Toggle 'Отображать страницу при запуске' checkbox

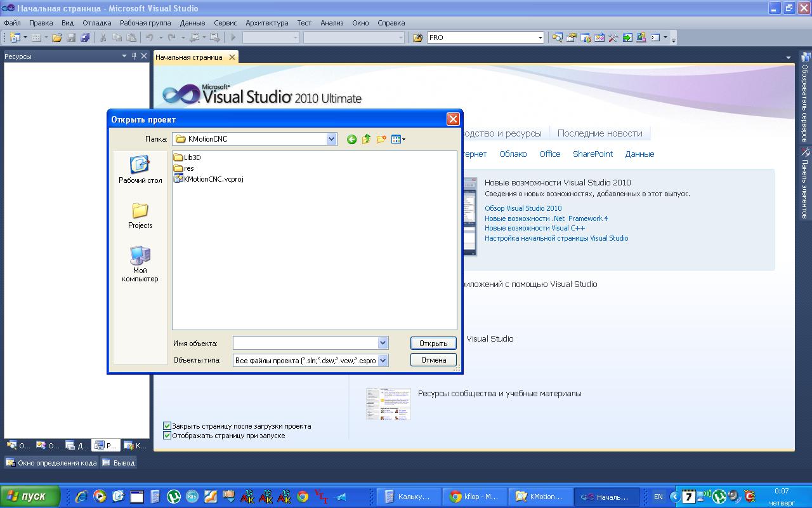pyautogui.click(x=167, y=436)
